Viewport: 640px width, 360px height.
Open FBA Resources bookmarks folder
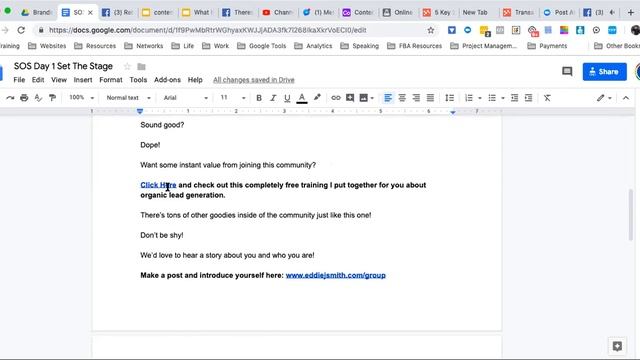click(414, 46)
